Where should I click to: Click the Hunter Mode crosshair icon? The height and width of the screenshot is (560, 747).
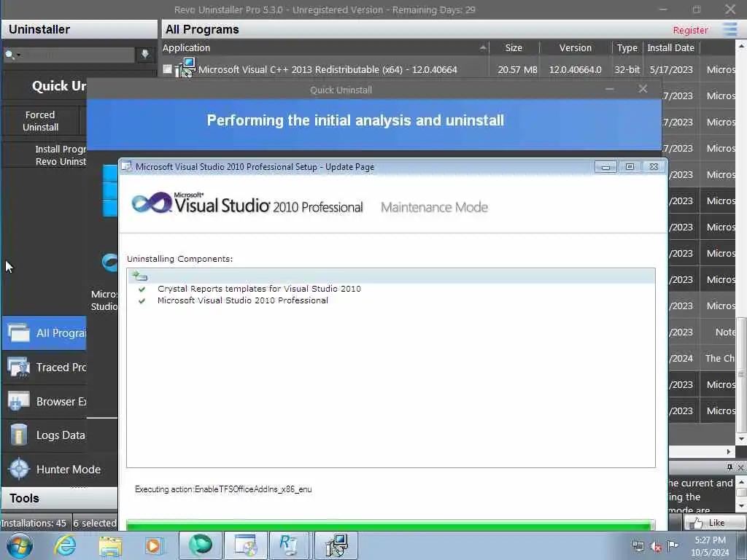19,469
